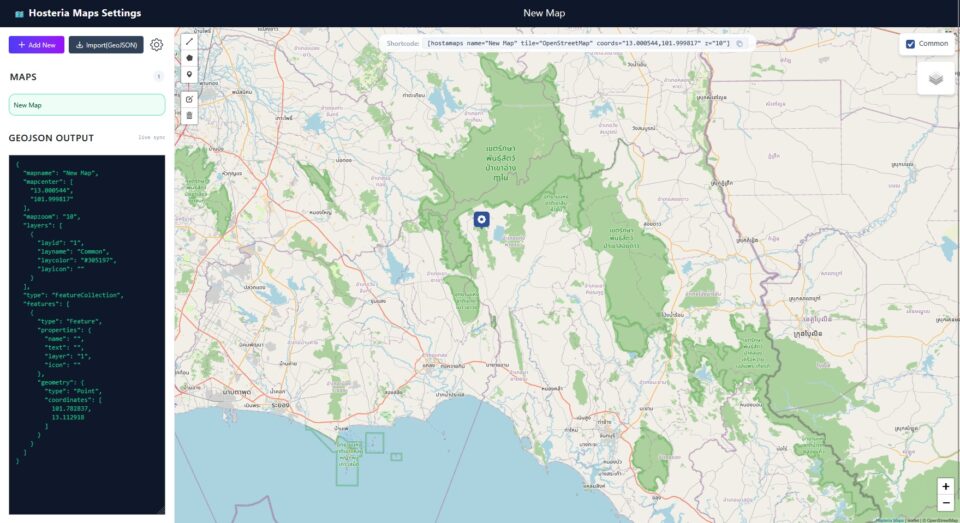The width and height of the screenshot is (960, 523).
Task: Click the "mapname": "New Map" line
Action: [60, 173]
